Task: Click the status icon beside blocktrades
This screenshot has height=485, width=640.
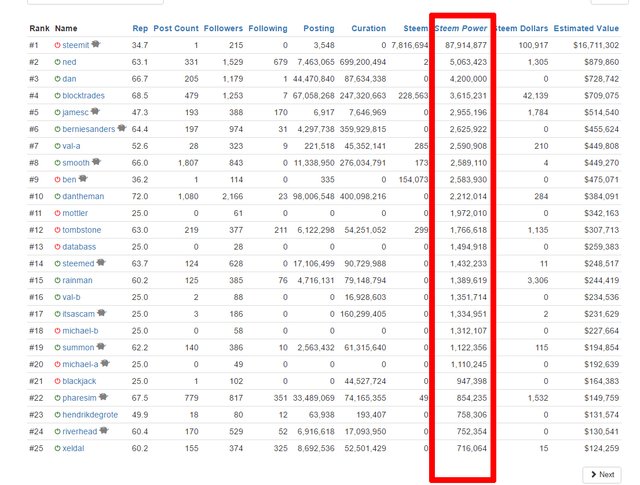Action: (x=58, y=96)
